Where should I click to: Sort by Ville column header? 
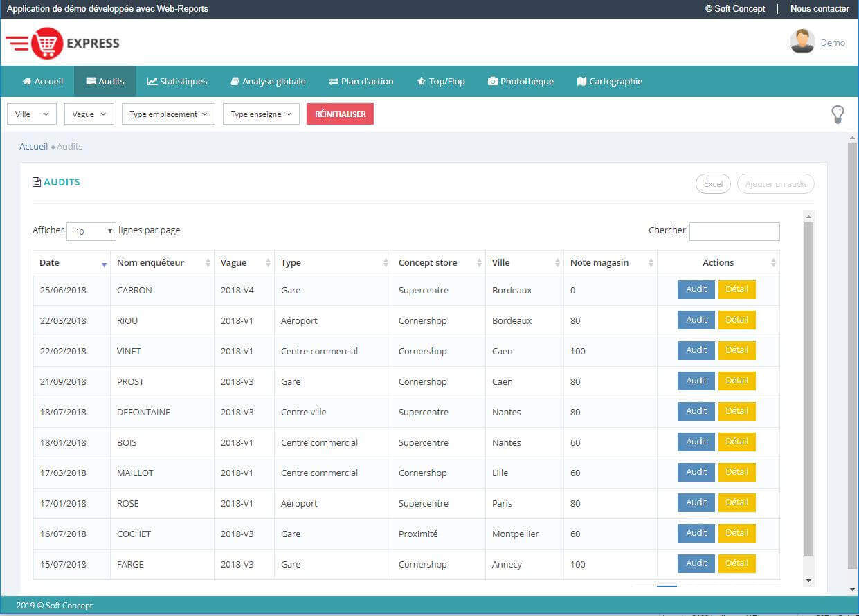pyautogui.click(x=525, y=263)
